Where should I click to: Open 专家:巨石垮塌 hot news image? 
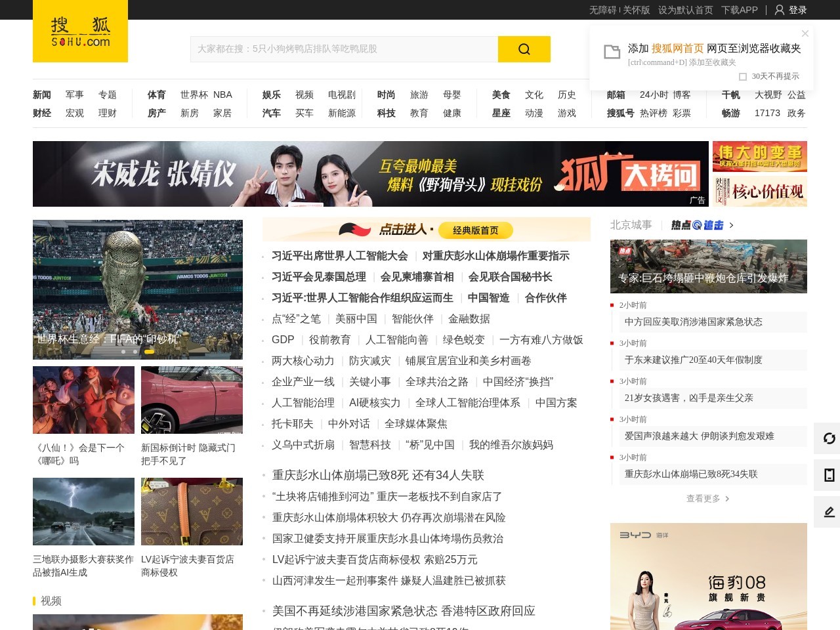tap(709, 266)
